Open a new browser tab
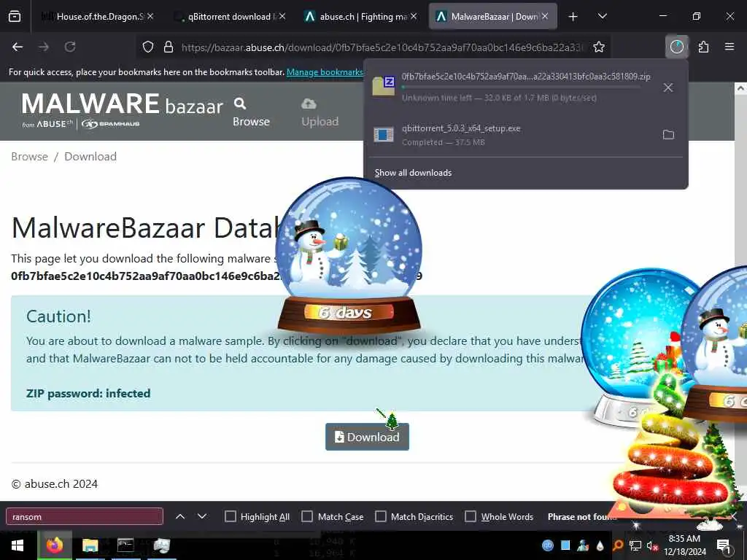This screenshot has height=560, width=747. [573, 17]
